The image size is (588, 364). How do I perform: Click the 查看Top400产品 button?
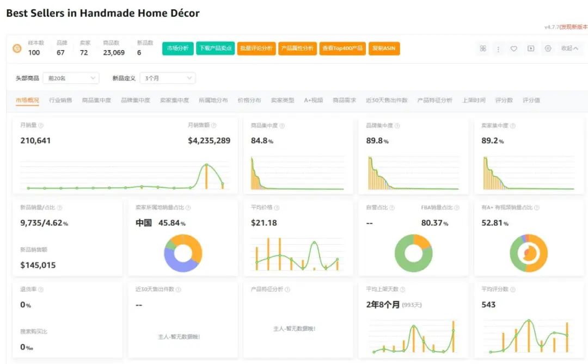[342, 48]
